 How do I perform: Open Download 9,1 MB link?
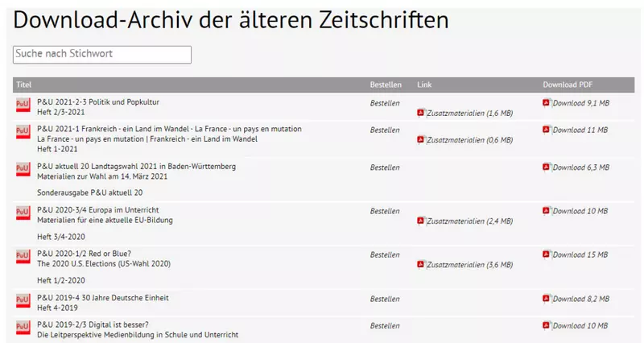(x=580, y=103)
